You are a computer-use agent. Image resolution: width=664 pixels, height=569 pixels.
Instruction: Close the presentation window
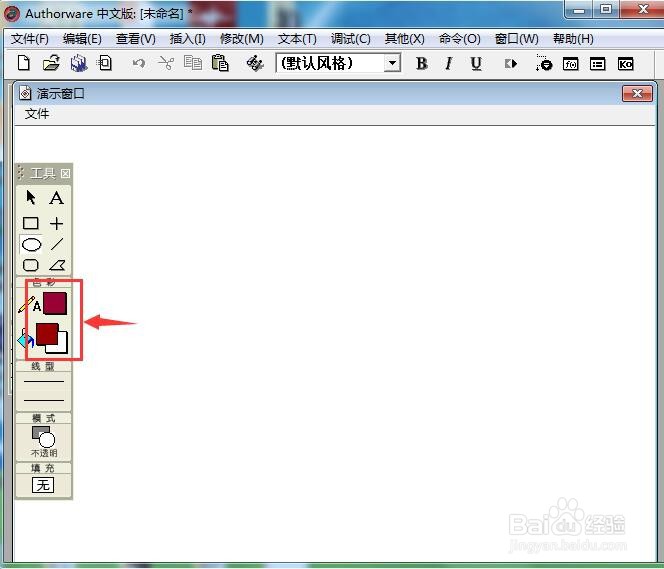pyautogui.click(x=637, y=94)
